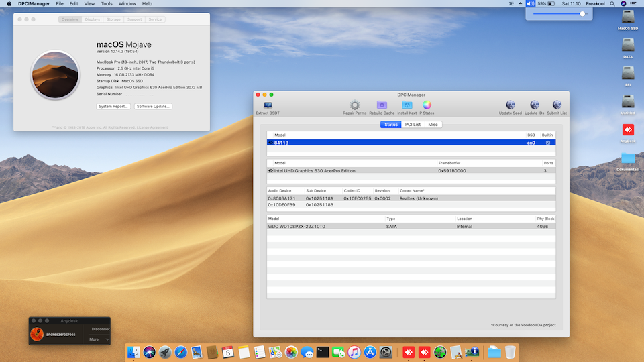This screenshot has width=644, height=362.
Task: Click the System Report... button
Action: coord(113,107)
